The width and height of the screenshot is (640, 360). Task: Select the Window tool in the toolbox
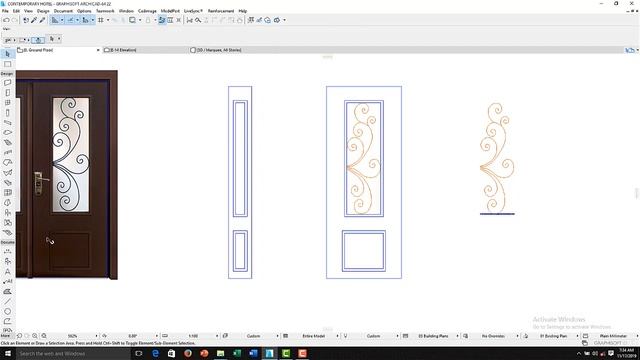click(7, 102)
